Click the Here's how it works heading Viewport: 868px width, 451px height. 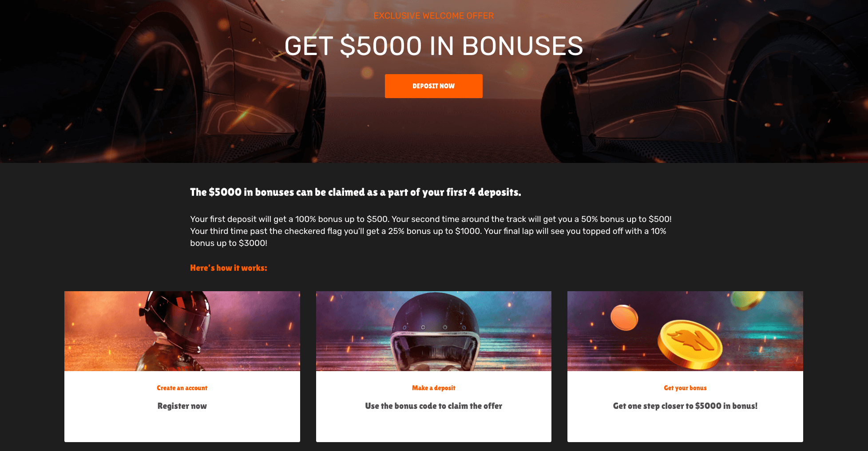(229, 268)
